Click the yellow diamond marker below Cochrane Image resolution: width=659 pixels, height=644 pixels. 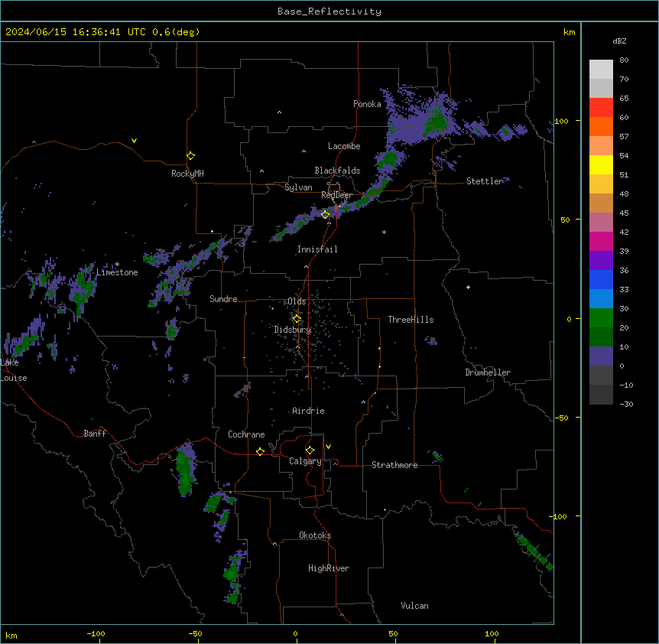coord(260,451)
